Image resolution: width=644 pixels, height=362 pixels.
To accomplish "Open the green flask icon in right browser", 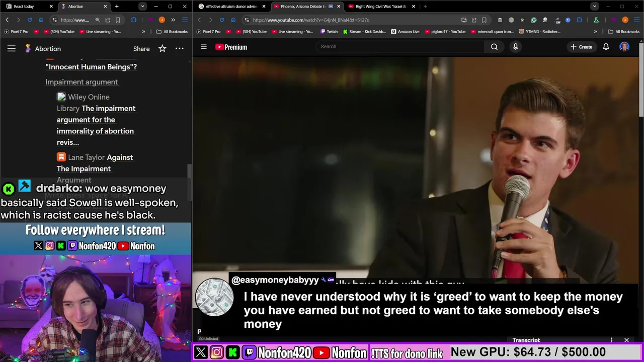I will coord(596,20).
